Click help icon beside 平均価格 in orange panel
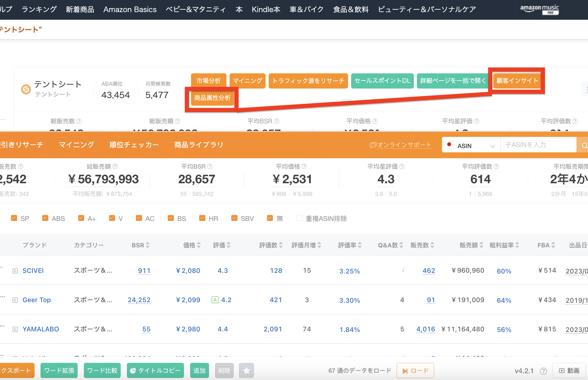Screen dimensions: 588x380 click(304, 166)
